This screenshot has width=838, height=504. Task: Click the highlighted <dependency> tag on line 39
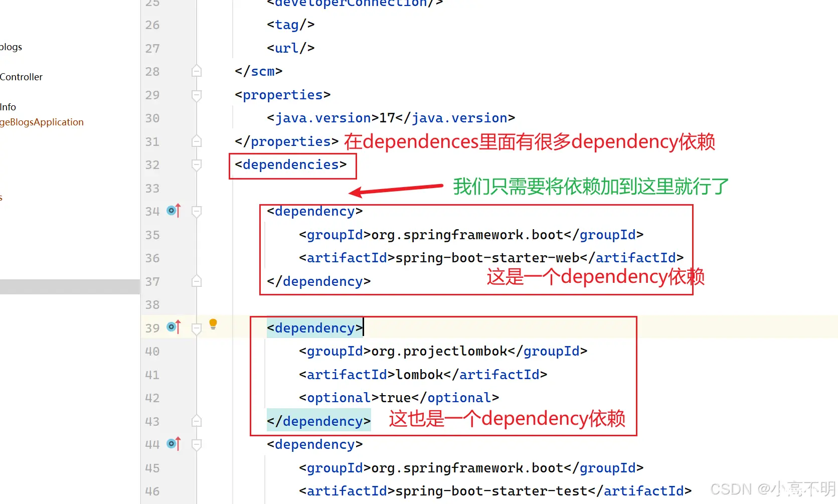(x=315, y=328)
